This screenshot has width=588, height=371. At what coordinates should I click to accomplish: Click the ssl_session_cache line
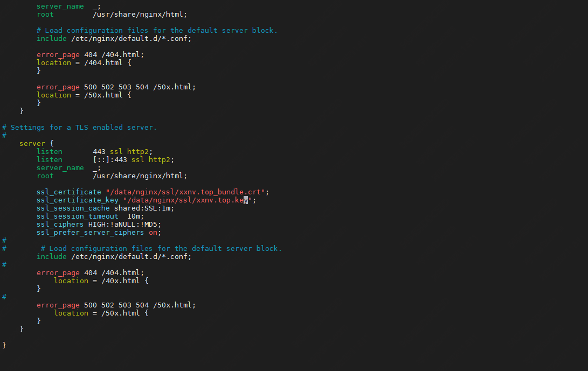106,208
